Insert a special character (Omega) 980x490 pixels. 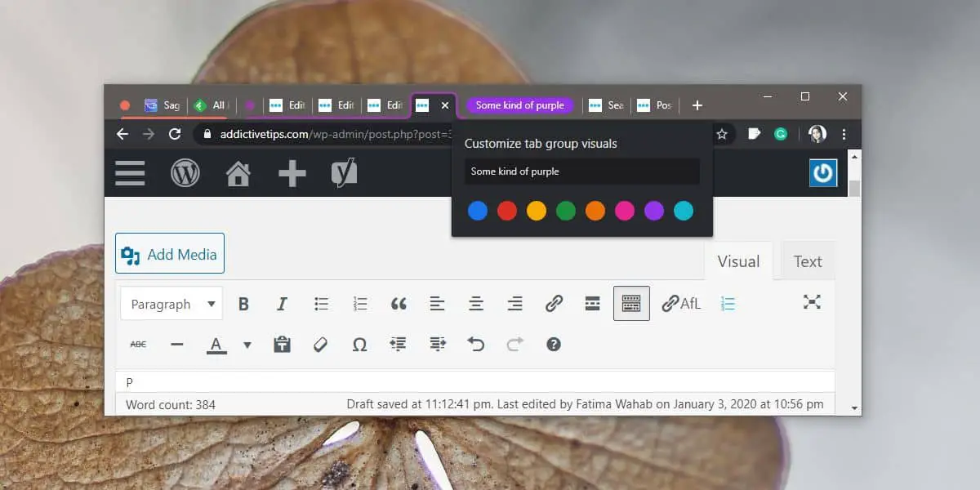(359, 345)
